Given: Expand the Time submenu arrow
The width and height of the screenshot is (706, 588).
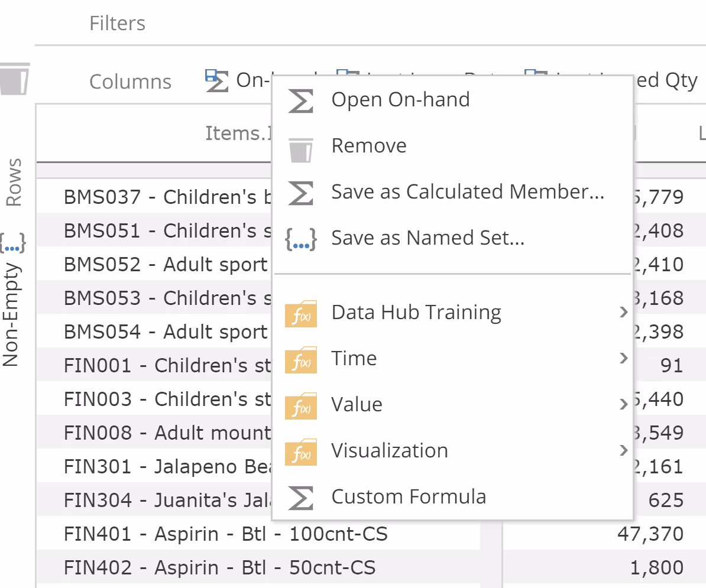Looking at the screenshot, I should coord(623,358).
